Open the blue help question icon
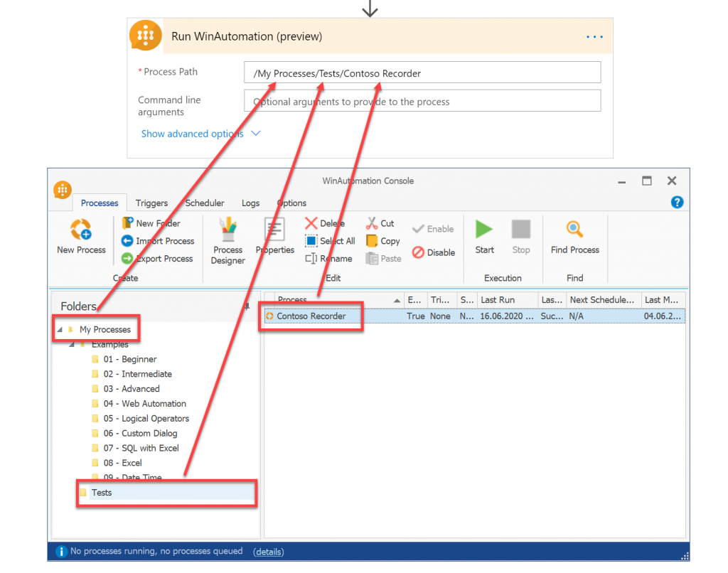728x573 pixels. pyautogui.click(x=677, y=203)
